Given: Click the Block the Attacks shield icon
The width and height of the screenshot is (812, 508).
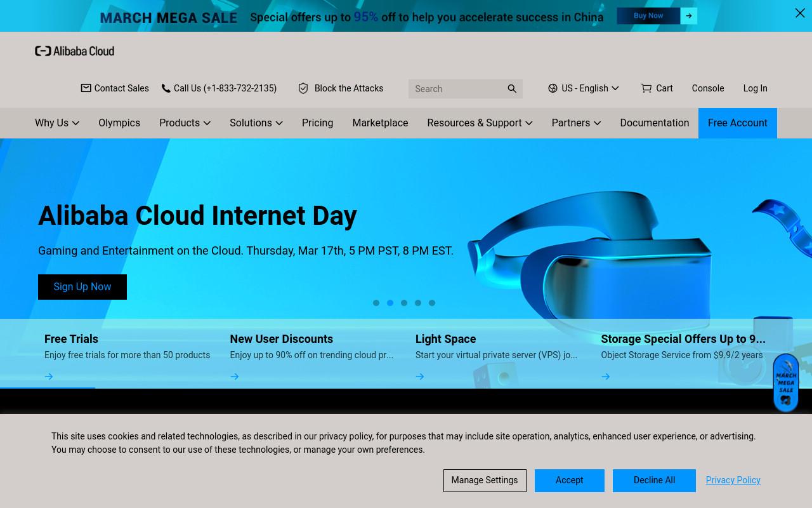Looking at the screenshot, I should pyautogui.click(x=303, y=88).
